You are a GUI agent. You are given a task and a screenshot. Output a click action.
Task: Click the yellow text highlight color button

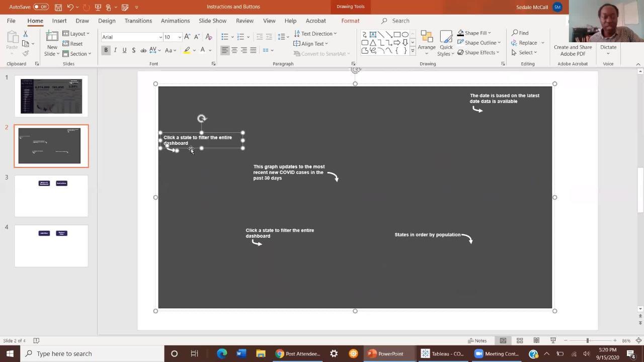point(187,50)
